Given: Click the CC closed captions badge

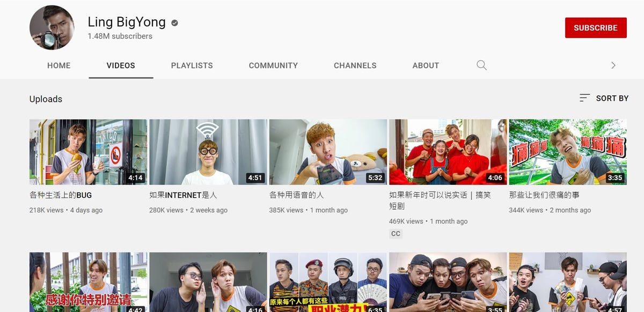Looking at the screenshot, I should tap(396, 234).
